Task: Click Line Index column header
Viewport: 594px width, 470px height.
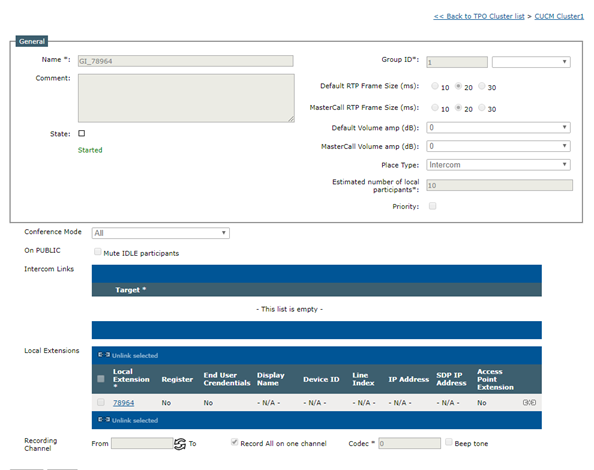Action: (363, 379)
